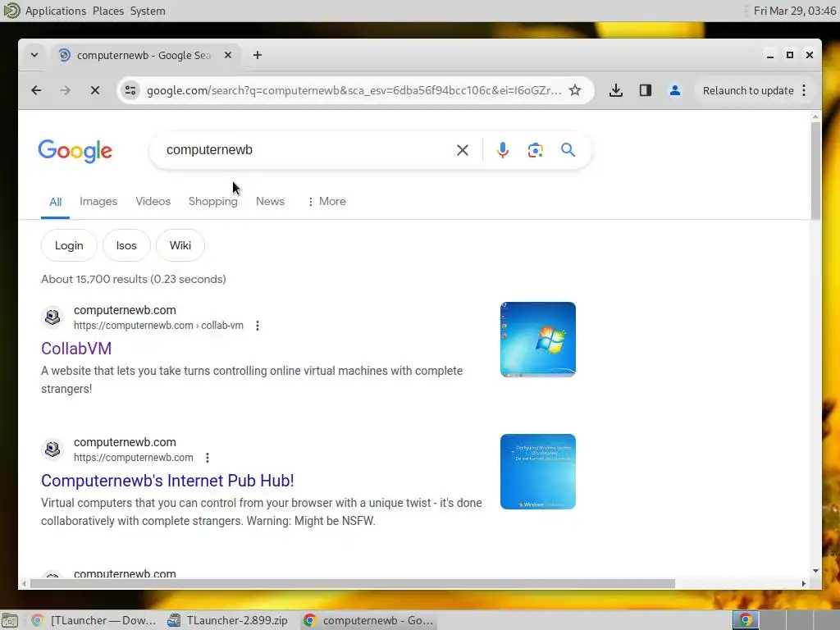Stop loading the page
This screenshot has width=840, height=630.
95,90
